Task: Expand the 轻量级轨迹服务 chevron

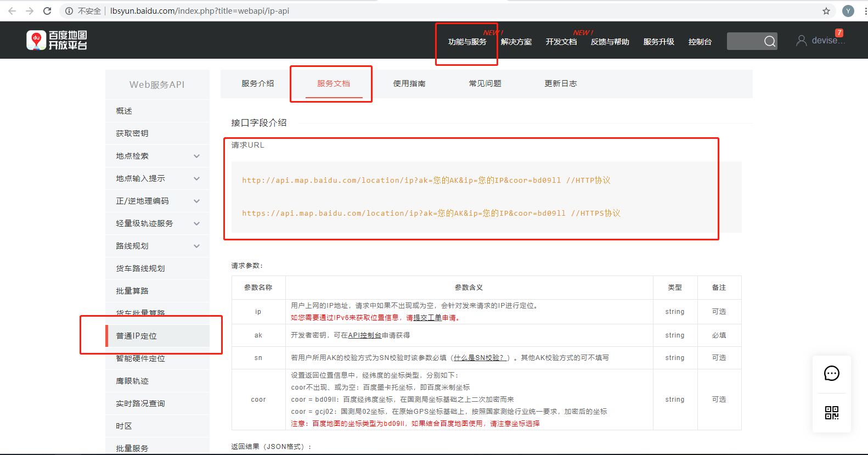Action: click(196, 224)
